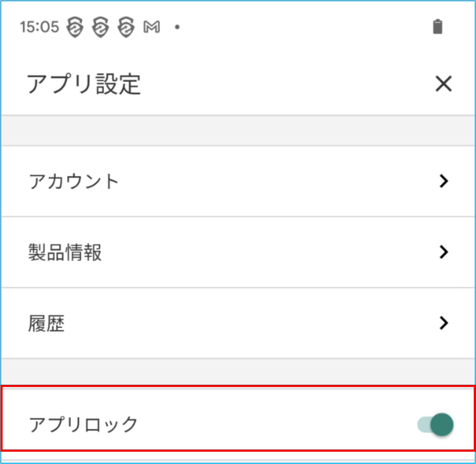The height and width of the screenshot is (464, 476).
Task: Click the 15:05 clock in status bar
Action: click(x=40, y=27)
